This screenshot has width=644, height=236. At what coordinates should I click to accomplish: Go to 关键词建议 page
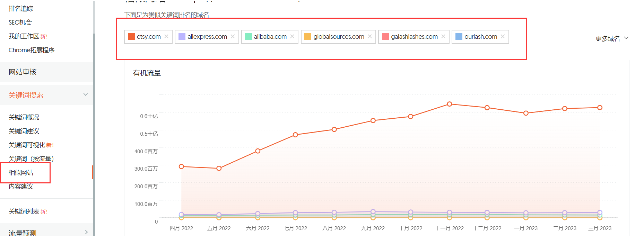point(24,131)
